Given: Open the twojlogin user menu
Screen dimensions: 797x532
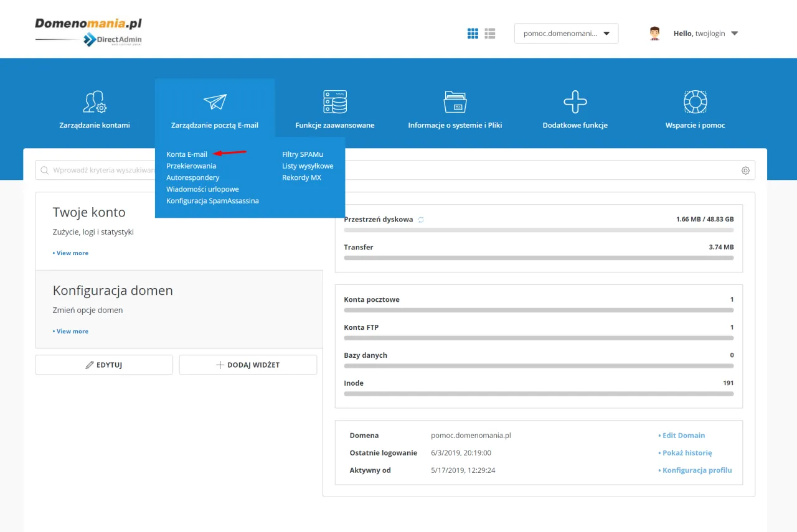Looking at the screenshot, I should coord(706,33).
